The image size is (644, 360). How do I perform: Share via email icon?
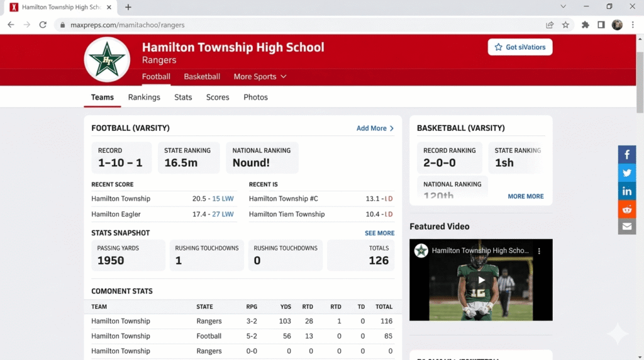tap(627, 226)
